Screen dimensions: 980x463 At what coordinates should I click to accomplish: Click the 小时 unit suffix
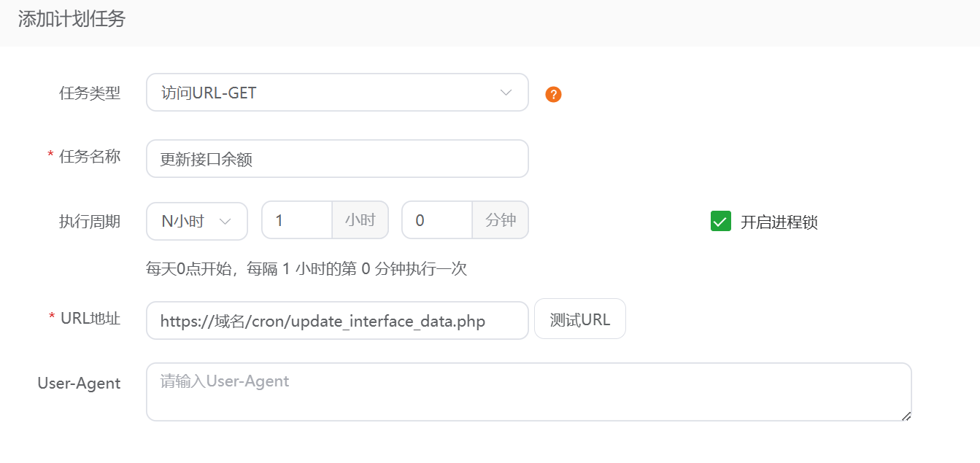tap(360, 221)
